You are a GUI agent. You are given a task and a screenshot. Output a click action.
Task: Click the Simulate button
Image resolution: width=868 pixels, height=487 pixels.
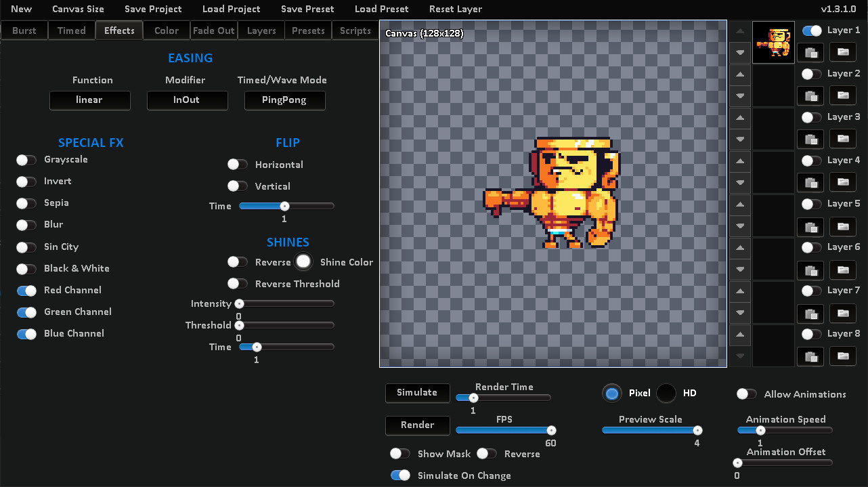(x=417, y=393)
